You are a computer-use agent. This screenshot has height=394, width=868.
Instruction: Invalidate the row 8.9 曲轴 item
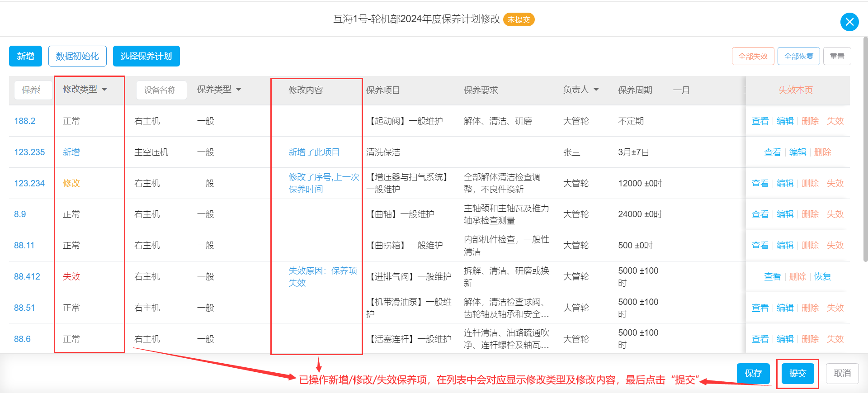pyautogui.click(x=835, y=214)
